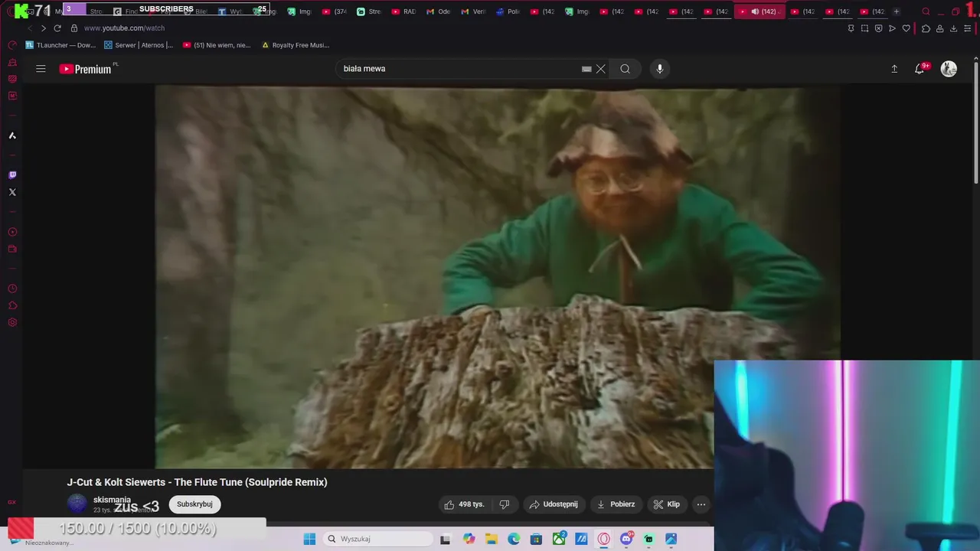
Task: Clear the search query with X icon
Action: 601,69
